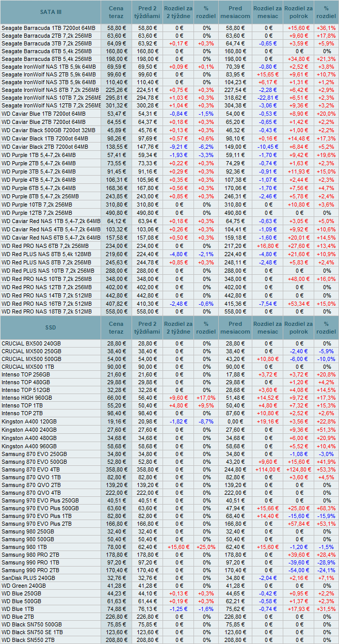Click the -10,0% value in CRUCIAL MX500 500GB row

326,359
